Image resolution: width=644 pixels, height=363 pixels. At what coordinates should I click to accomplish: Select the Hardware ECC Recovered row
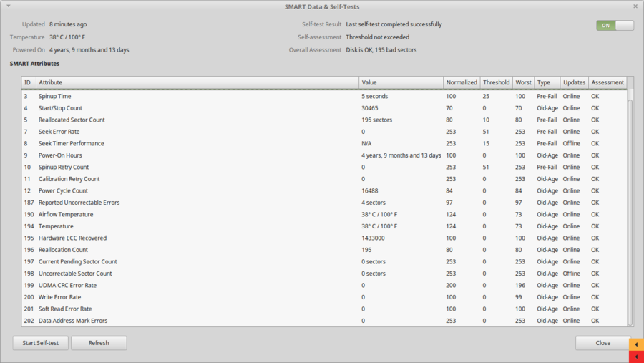click(324, 238)
